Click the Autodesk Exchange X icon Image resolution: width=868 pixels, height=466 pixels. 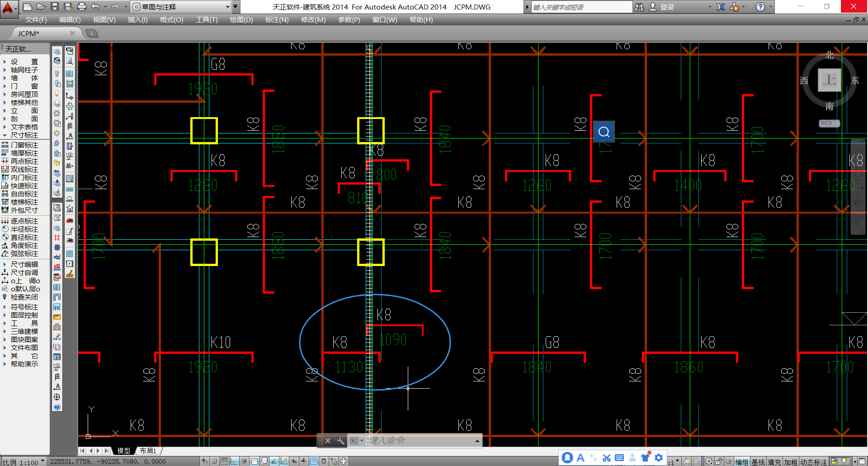(x=721, y=7)
